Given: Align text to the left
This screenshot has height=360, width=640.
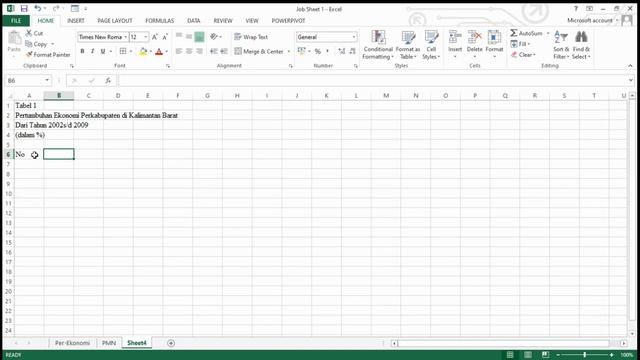Looking at the screenshot, I should tap(179, 51).
